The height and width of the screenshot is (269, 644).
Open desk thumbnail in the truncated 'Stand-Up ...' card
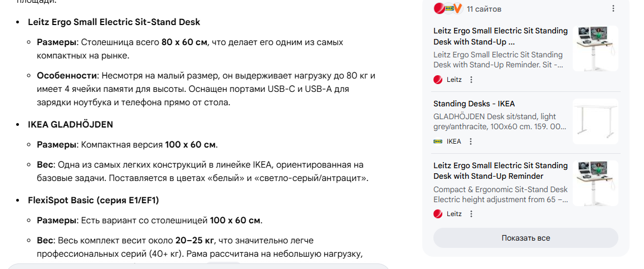click(x=595, y=48)
